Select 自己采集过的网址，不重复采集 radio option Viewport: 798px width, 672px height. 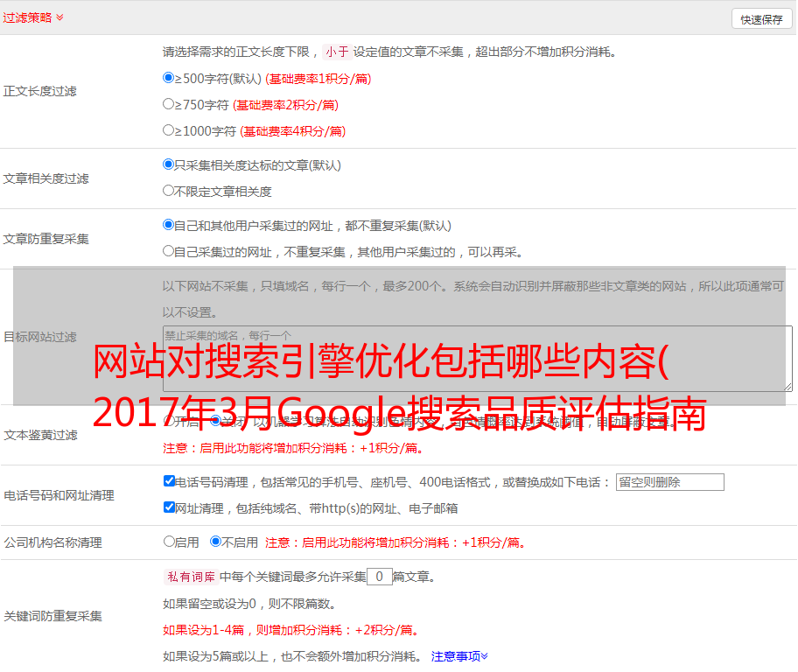point(169,251)
